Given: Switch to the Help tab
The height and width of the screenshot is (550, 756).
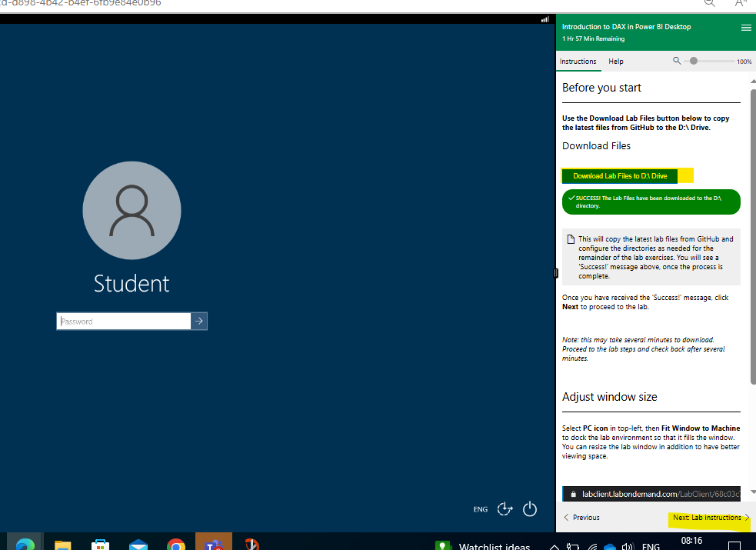Looking at the screenshot, I should [x=615, y=62].
